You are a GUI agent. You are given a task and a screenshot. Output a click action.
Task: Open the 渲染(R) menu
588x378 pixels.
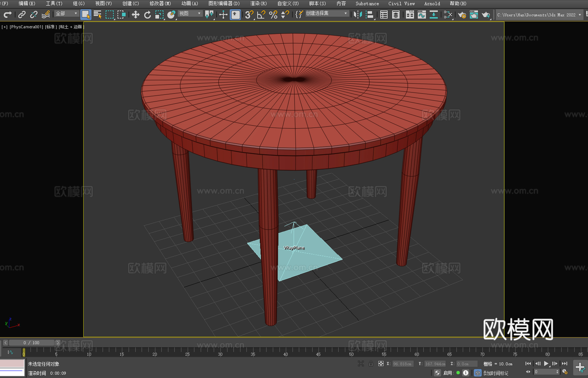click(258, 3)
